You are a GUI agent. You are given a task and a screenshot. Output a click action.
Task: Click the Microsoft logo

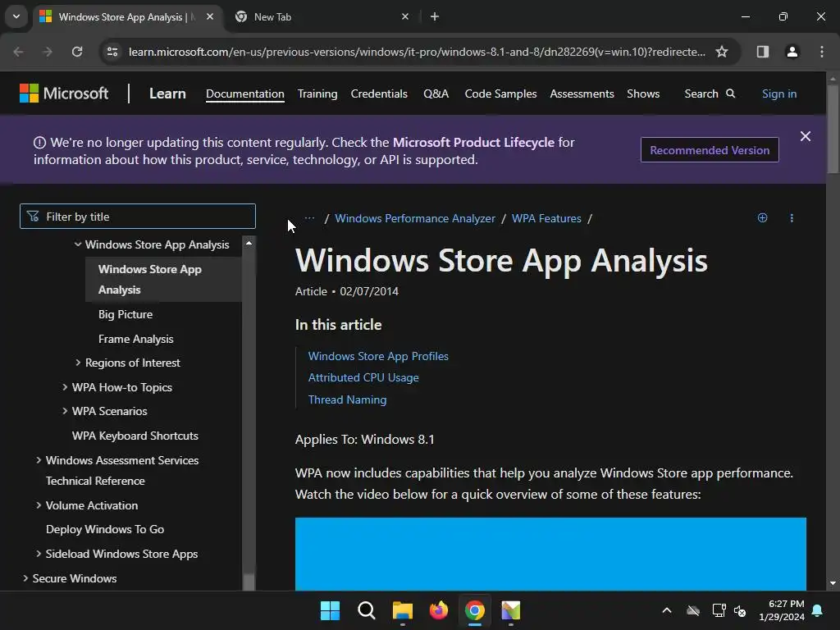[x=64, y=94]
